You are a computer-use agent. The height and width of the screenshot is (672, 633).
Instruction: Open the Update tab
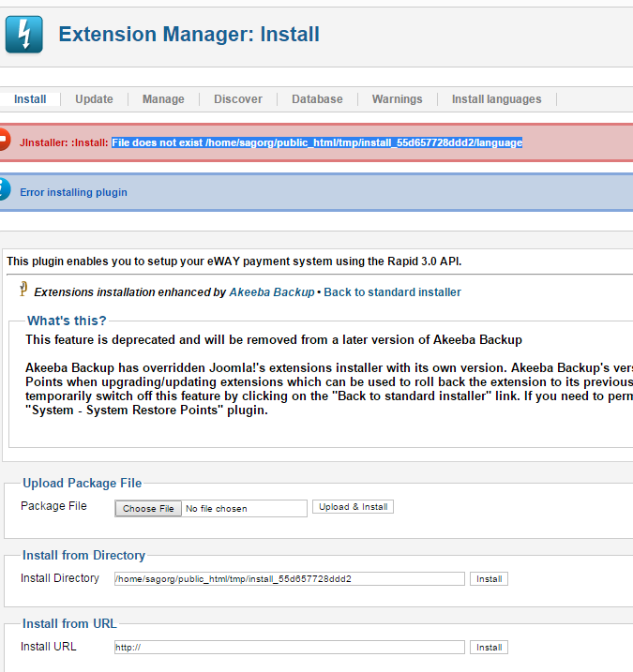[x=94, y=99]
